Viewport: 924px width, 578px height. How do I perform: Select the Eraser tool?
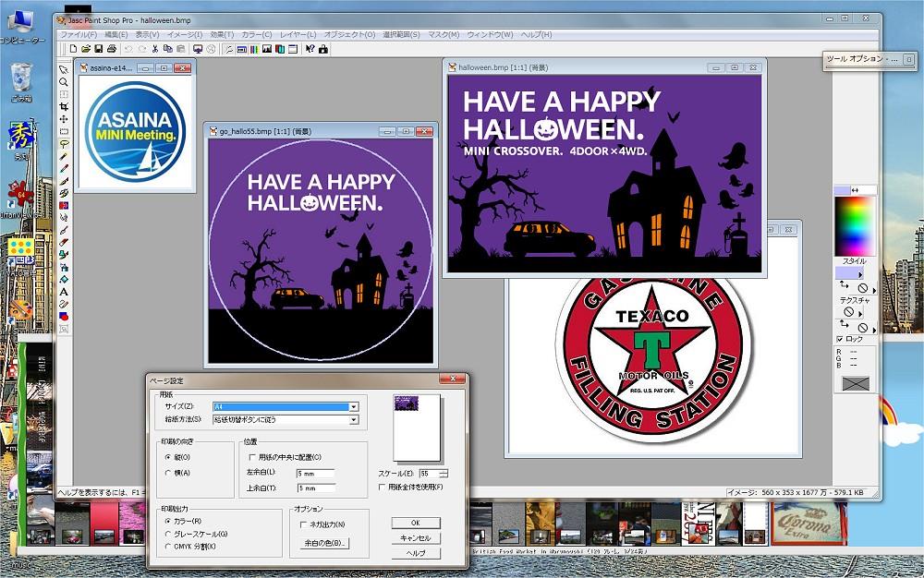[x=64, y=242]
